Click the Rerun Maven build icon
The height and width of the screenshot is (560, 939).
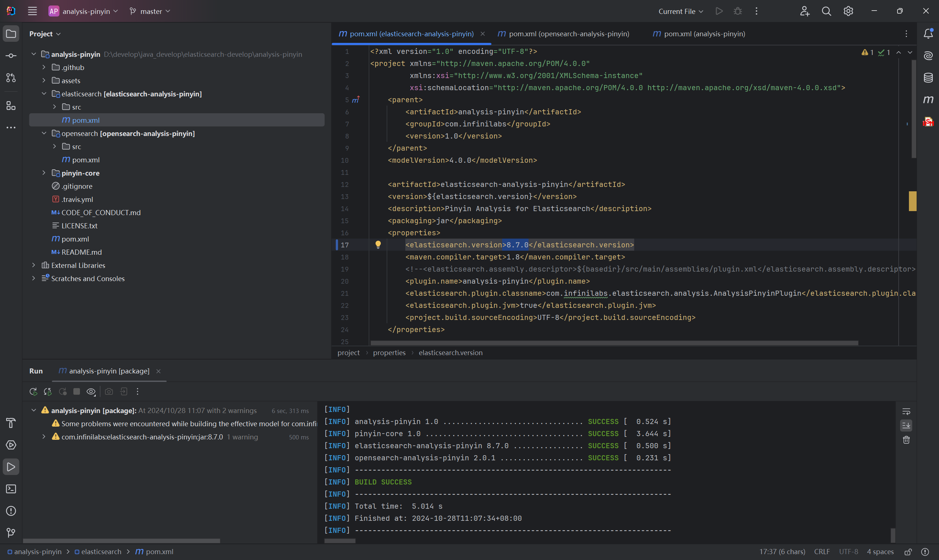(x=33, y=392)
